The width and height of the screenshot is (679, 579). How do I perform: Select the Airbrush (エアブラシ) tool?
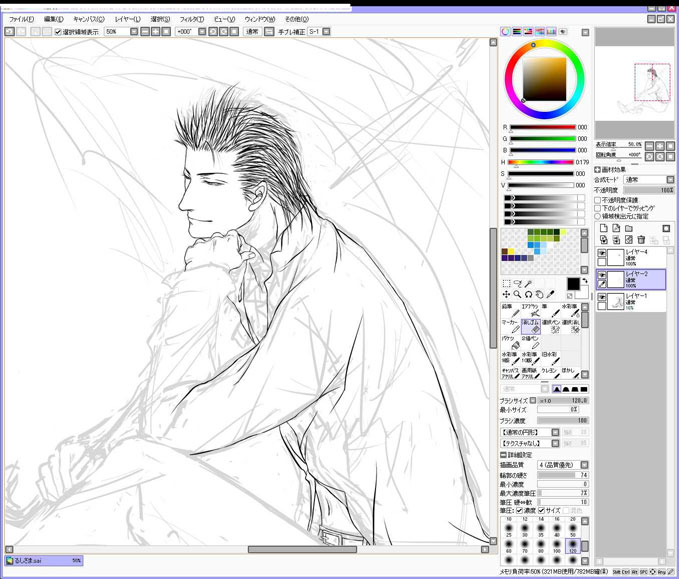(531, 311)
